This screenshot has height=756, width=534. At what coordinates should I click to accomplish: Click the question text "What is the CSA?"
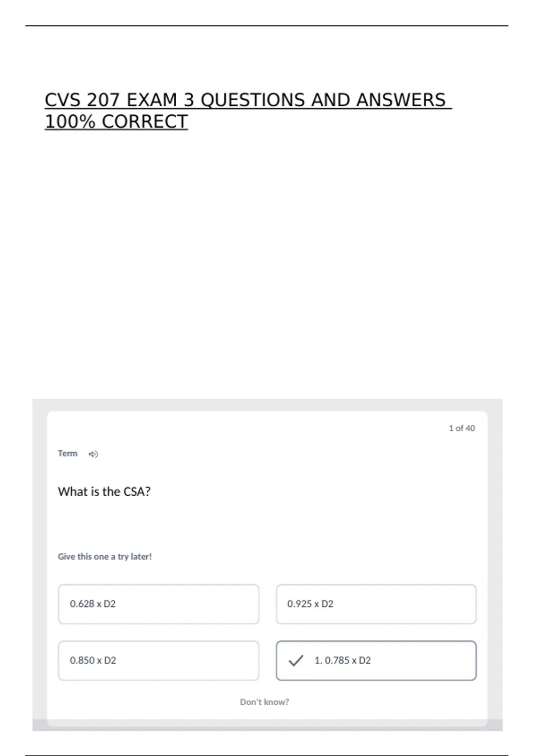click(104, 491)
